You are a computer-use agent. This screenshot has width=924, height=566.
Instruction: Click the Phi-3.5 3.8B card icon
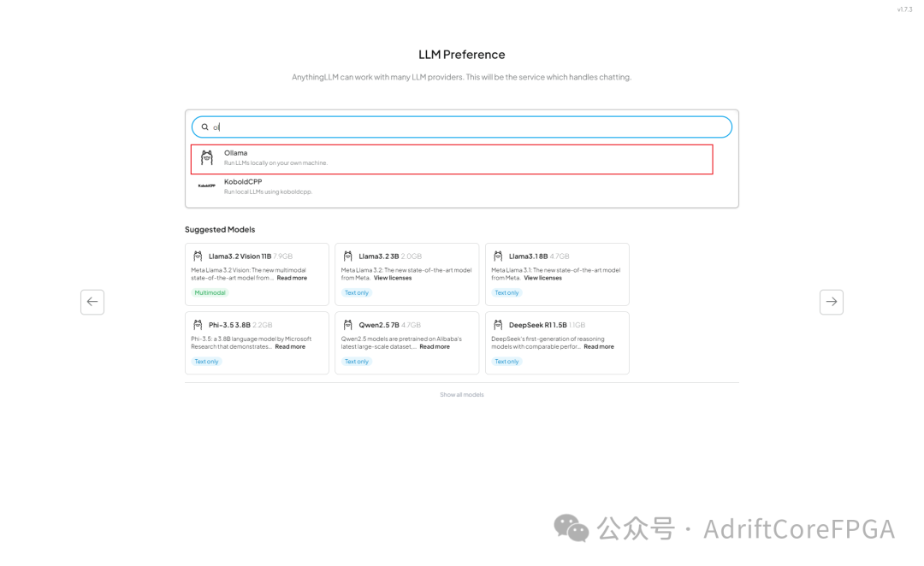pyautogui.click(x=198, y=325)
